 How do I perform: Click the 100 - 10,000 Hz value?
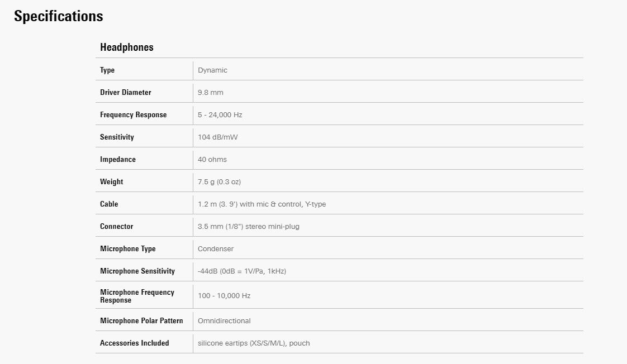point(224,296)
